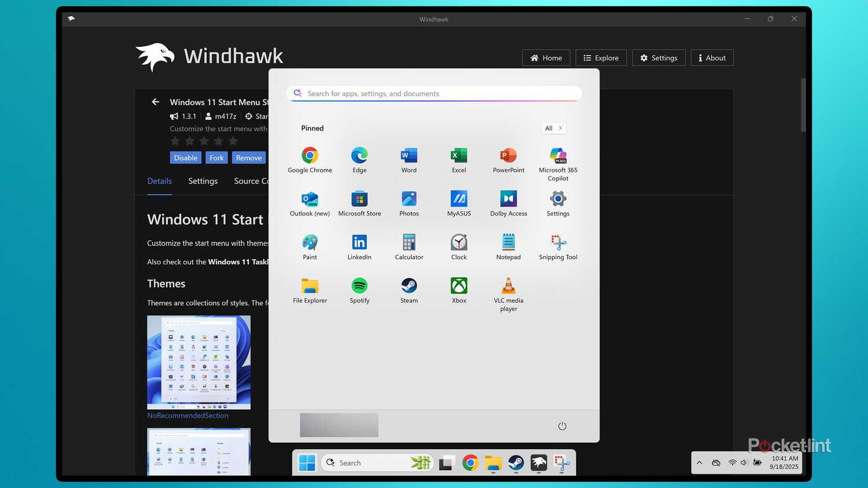This screenshot has width=868, height=488.
Task: Open Microsoft 365 Copilot app
Action: tap(558, 164)
